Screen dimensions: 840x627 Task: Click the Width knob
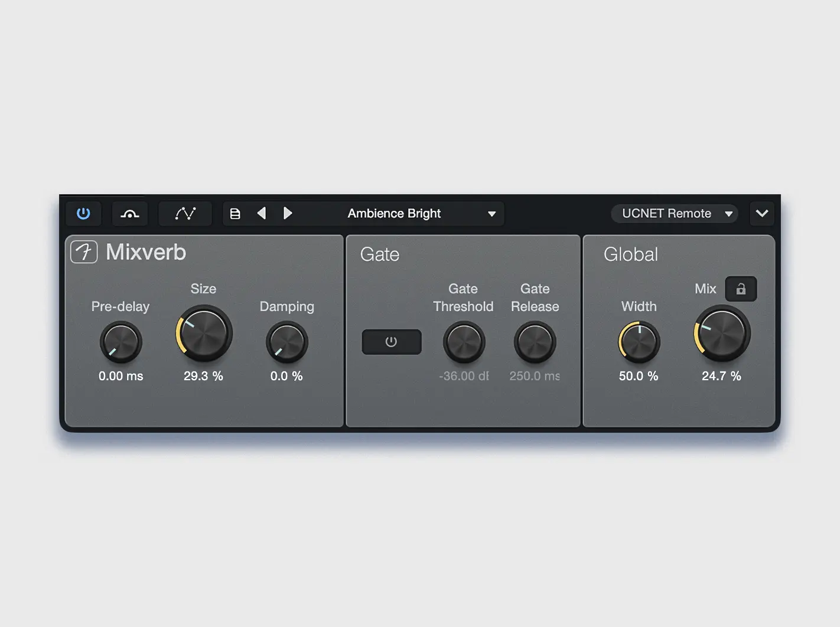[639, 342]
